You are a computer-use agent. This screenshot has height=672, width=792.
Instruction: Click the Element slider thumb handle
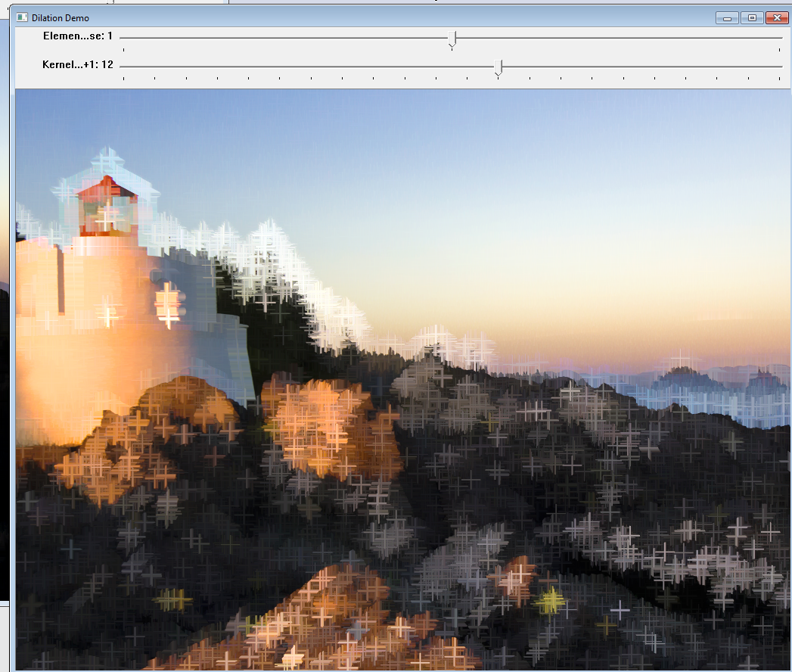[452, 39]
